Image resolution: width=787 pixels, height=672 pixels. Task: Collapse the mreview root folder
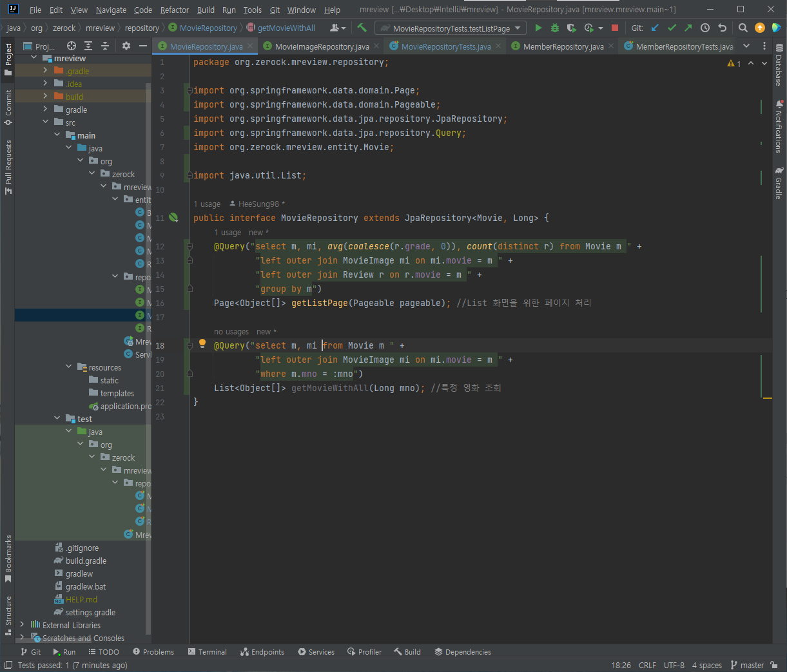pyautogui.click(x=34, y=58)
